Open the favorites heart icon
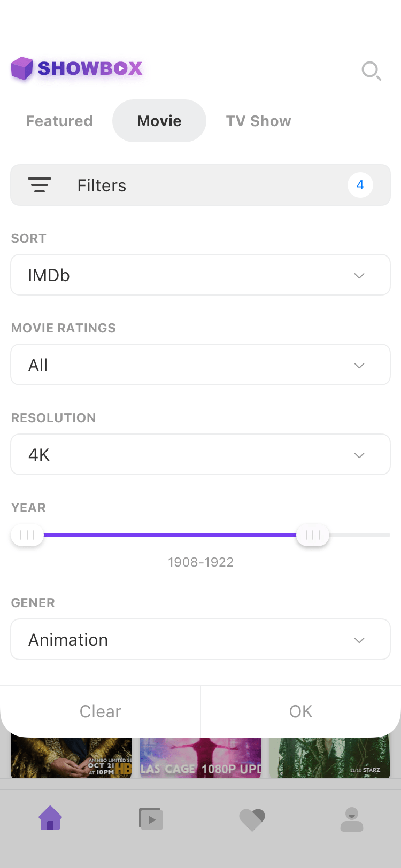 pyautogui.click(x=252, y=819)
